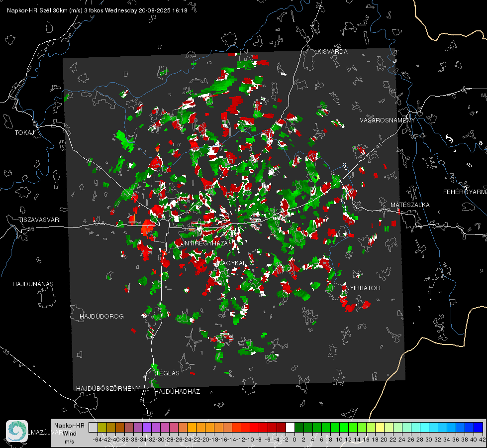487x448 pixels.
Task: Click the MÁTÉSZALKA city label
Action: (410, 205)
